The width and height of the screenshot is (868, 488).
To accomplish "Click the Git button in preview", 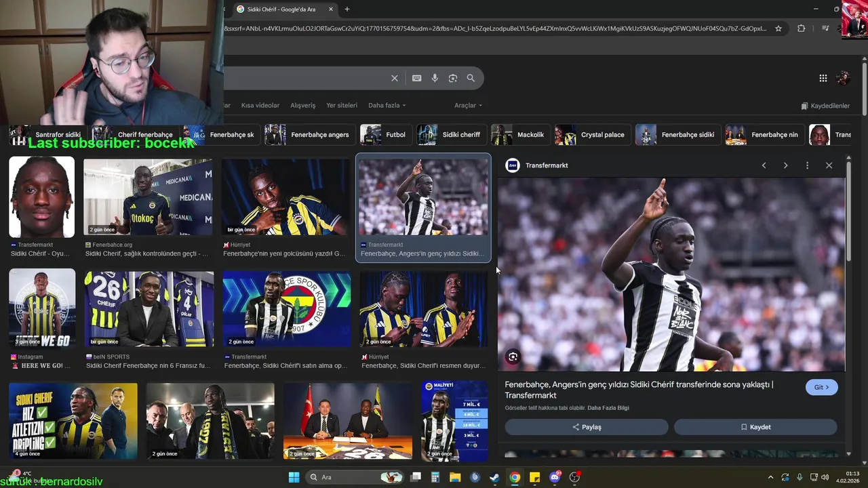I will click(822, 388).
